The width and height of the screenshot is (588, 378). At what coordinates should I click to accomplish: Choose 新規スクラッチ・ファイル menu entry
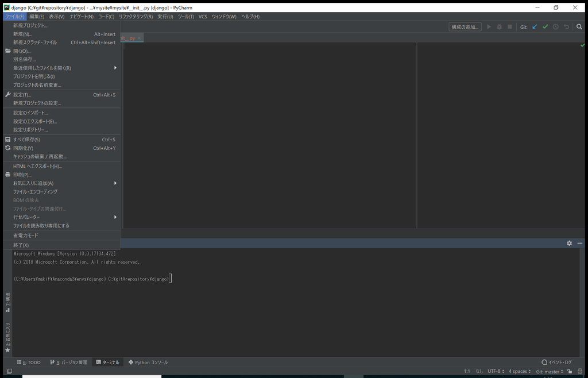(x=61, y=43)
